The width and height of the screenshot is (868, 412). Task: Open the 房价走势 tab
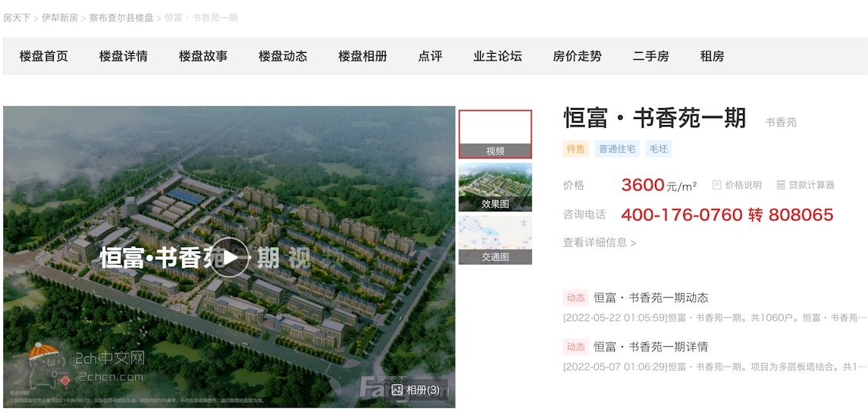click(x=577, y=56)
